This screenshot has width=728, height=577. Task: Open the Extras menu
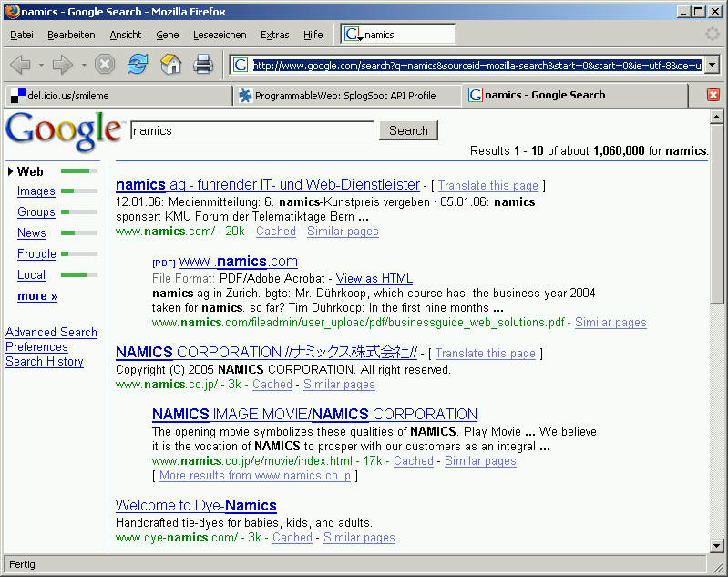point(274,35)
